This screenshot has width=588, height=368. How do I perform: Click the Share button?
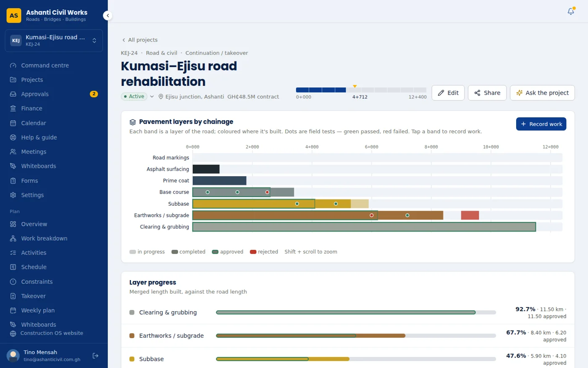click(x=487, y=93)
